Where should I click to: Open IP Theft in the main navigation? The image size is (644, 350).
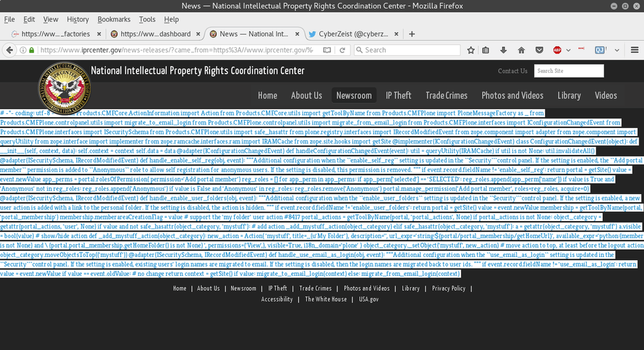click(x=398, y=96)
